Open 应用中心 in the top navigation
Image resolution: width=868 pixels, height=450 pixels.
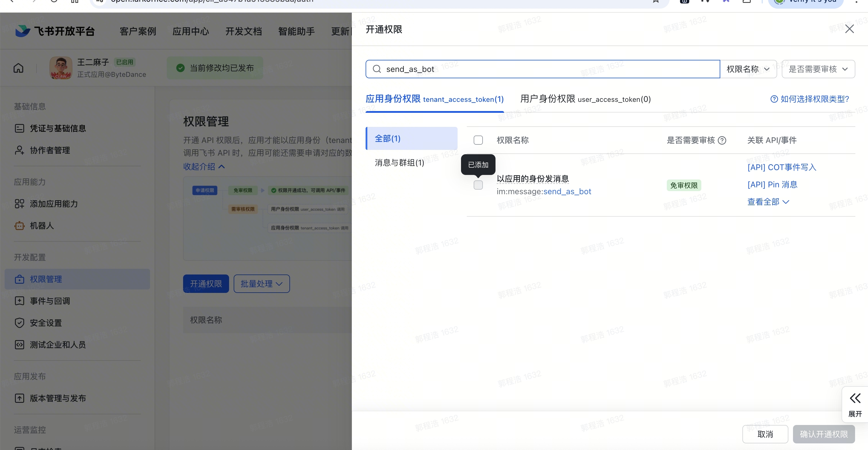[191, 31]
